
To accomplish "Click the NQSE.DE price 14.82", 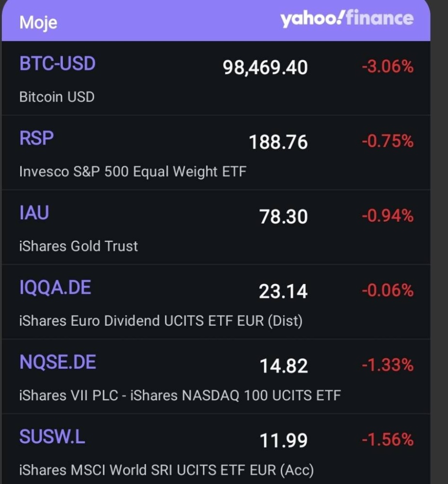I will [284, 366].
